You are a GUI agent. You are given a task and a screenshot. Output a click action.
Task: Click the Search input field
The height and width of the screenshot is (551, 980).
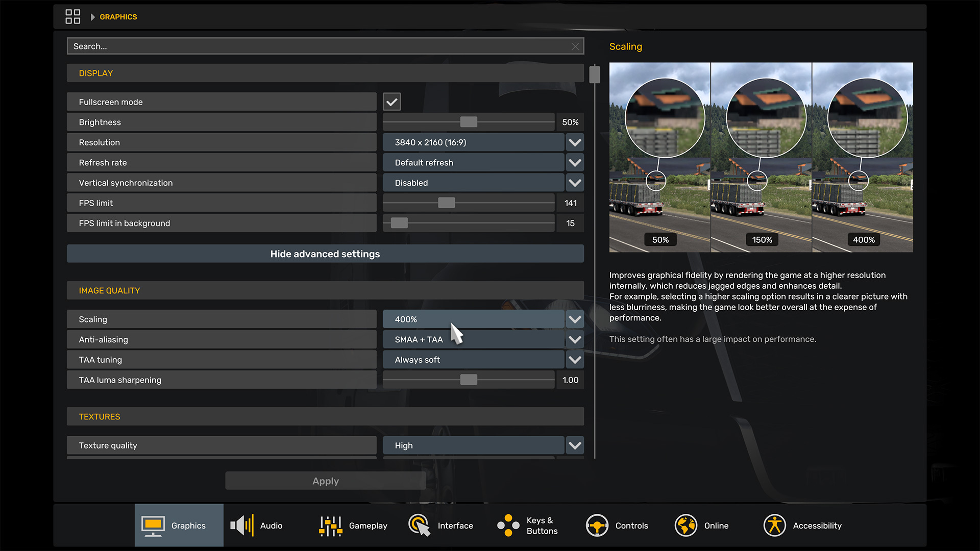tap(316, 46)
